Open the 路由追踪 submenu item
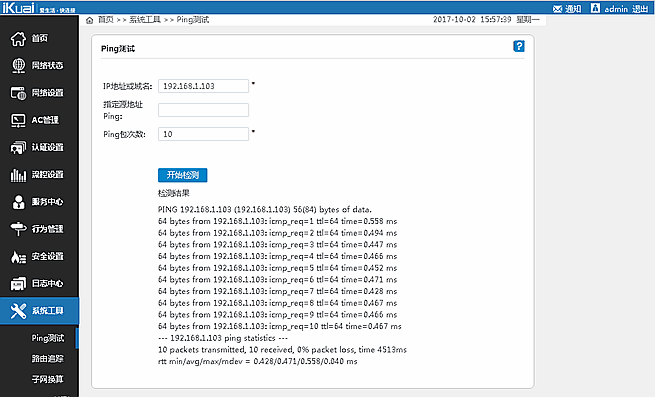 [48, 359]
